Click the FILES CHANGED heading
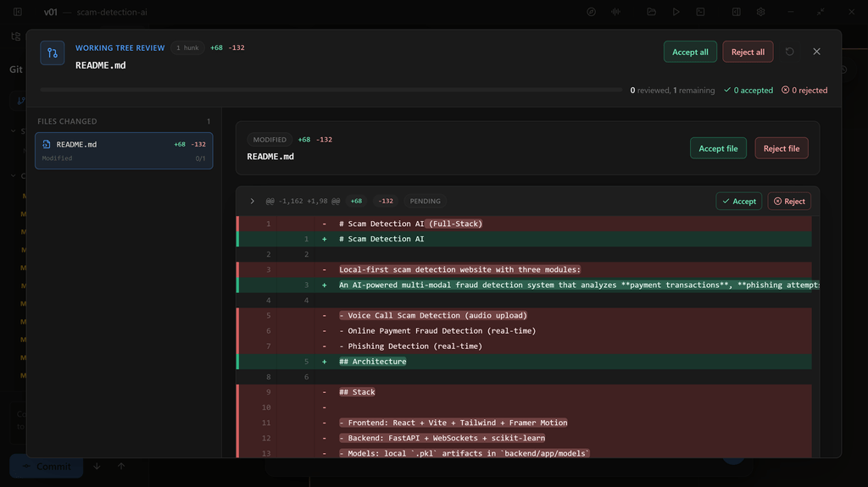Screen dimensions: 868x487 (67, 121)
